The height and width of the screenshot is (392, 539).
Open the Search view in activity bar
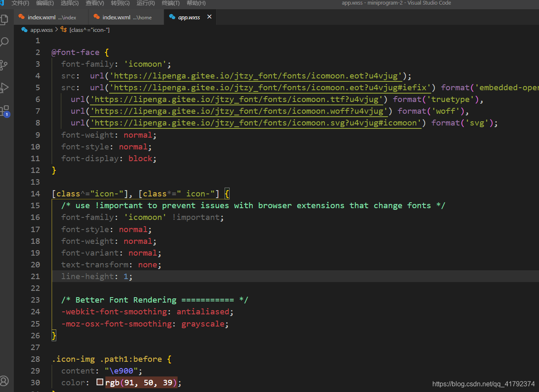4,42
